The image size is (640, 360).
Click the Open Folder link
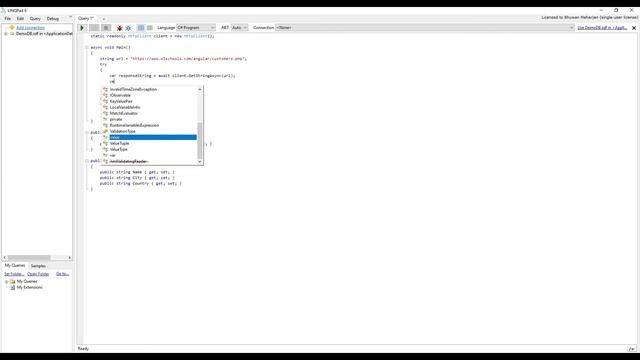tap(38, 274)
